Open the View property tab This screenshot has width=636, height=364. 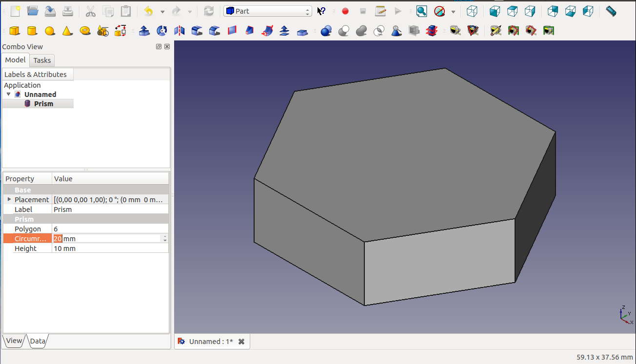pos(14,341)
